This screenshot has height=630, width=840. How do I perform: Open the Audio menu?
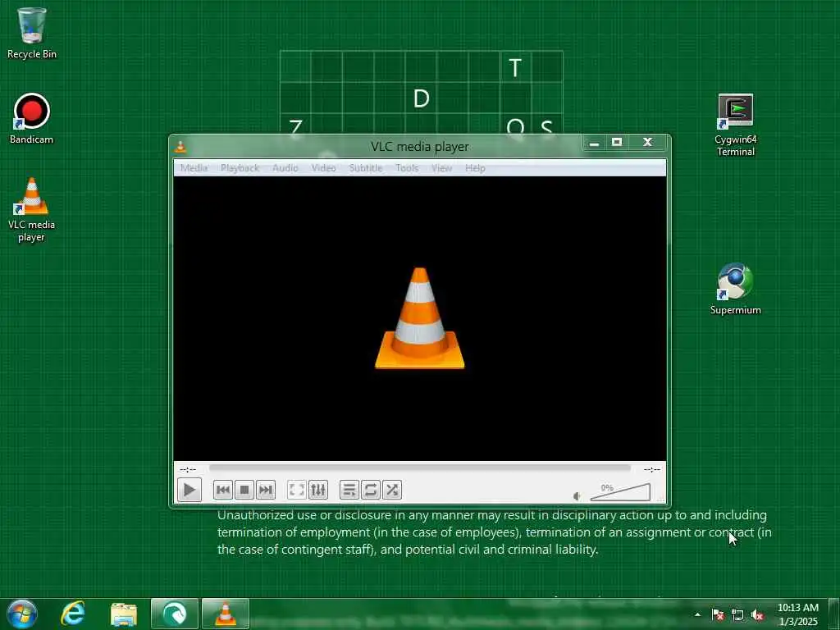click(x=285, y=167)
